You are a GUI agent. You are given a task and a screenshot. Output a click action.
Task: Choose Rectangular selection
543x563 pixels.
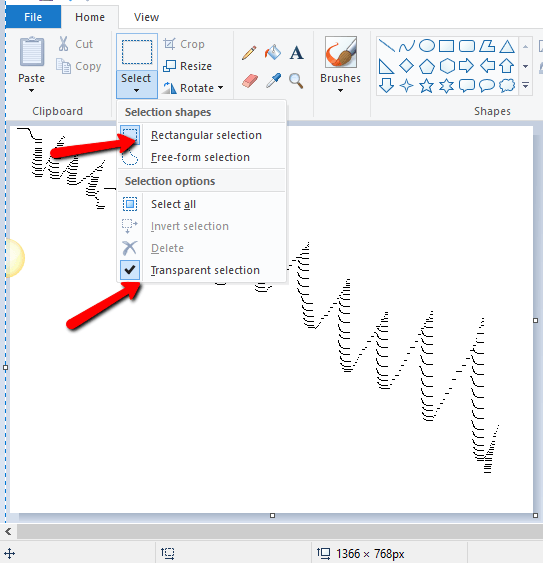(201, 135)
